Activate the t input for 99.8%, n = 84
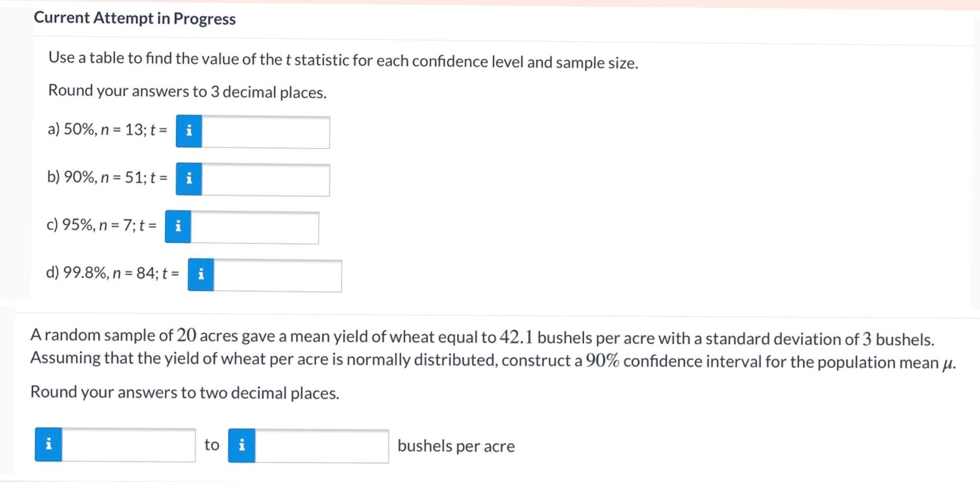 278,275
